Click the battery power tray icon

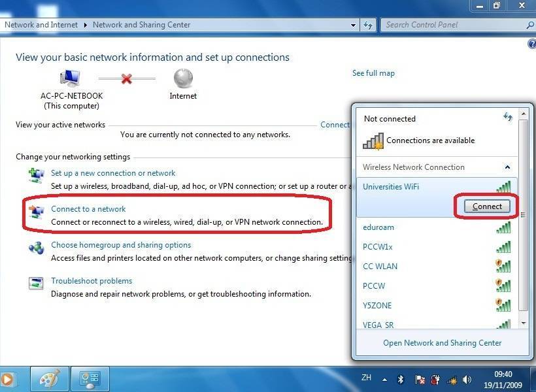[x=435, y=380]
